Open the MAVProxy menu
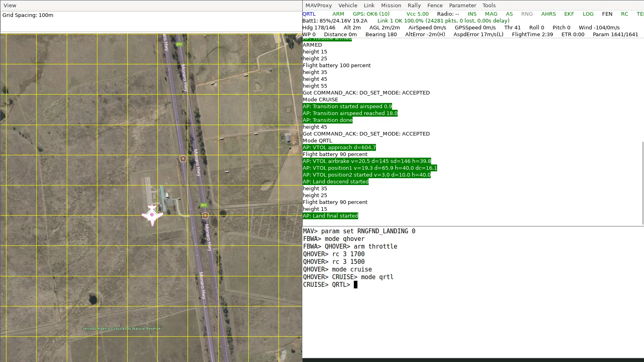The height and width of the screenshot is (362, 644). 318,5
